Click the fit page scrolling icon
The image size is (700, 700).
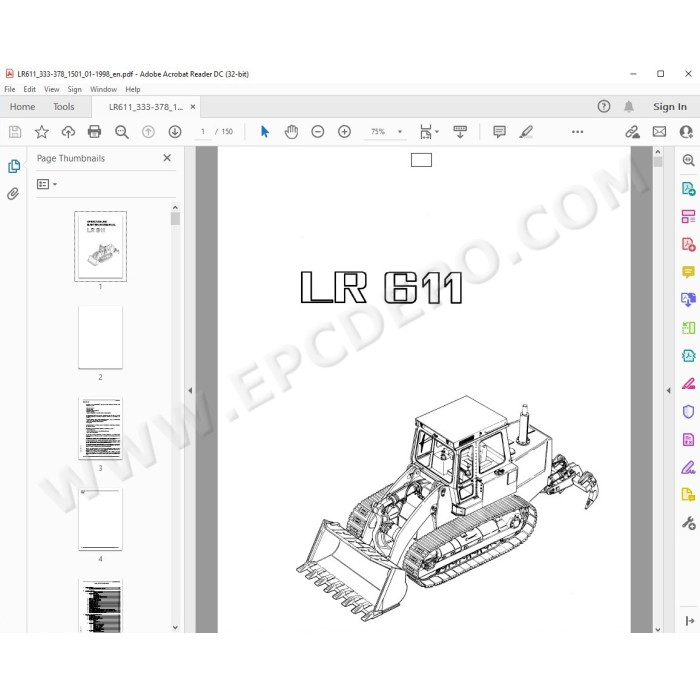426,132
